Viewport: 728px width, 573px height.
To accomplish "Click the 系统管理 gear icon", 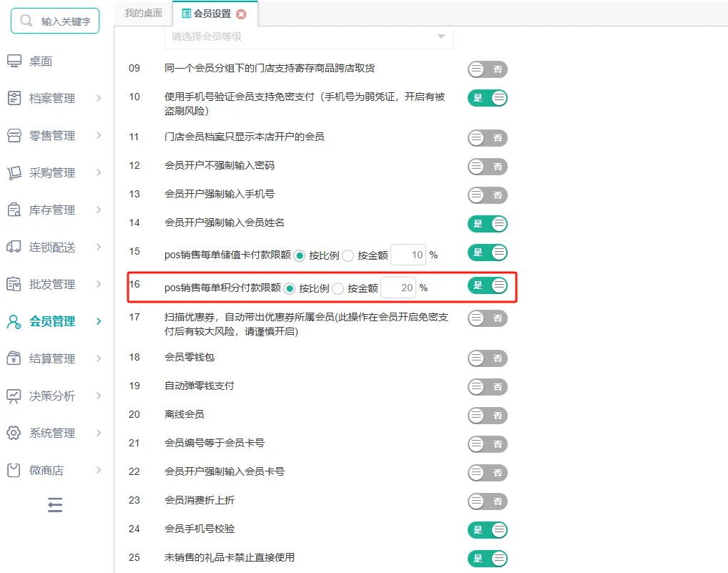I will coord(14,433).
